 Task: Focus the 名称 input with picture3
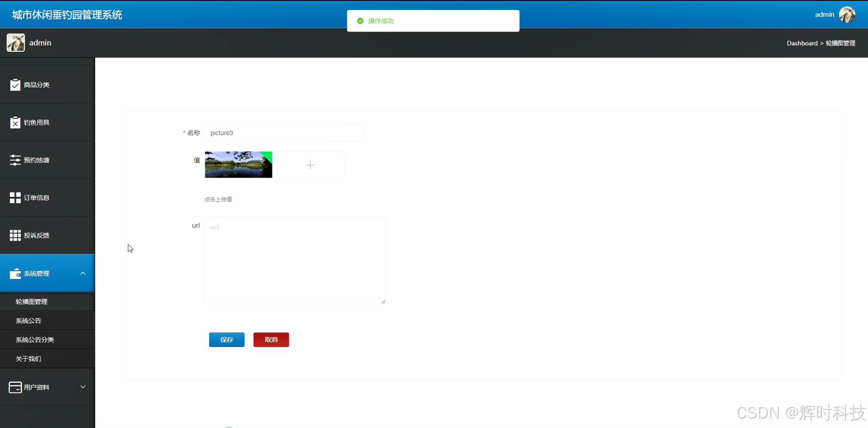[284, 133]
